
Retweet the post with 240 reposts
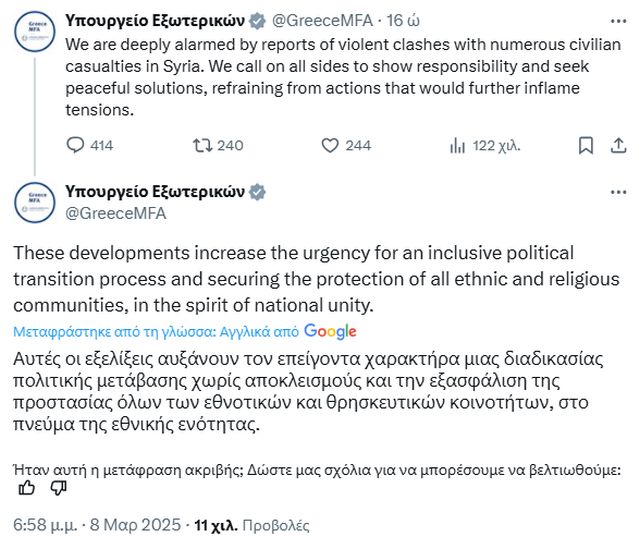point(203,145)
